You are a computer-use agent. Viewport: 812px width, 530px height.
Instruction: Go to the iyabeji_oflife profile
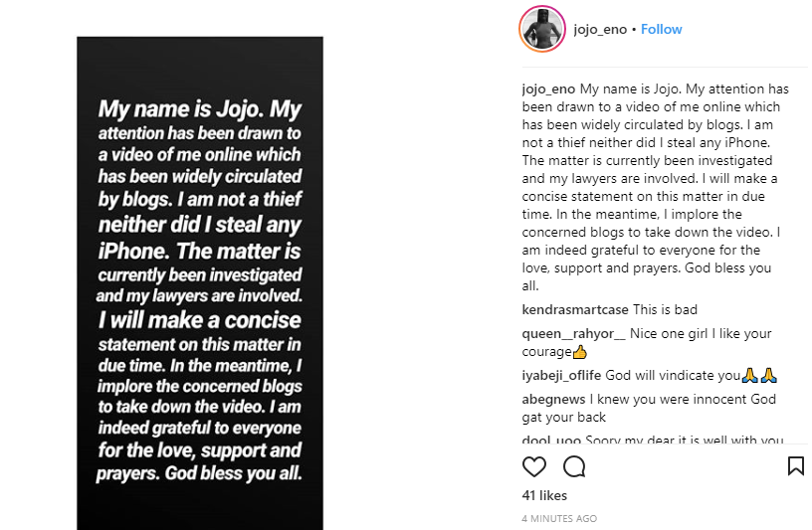point(562,376)
